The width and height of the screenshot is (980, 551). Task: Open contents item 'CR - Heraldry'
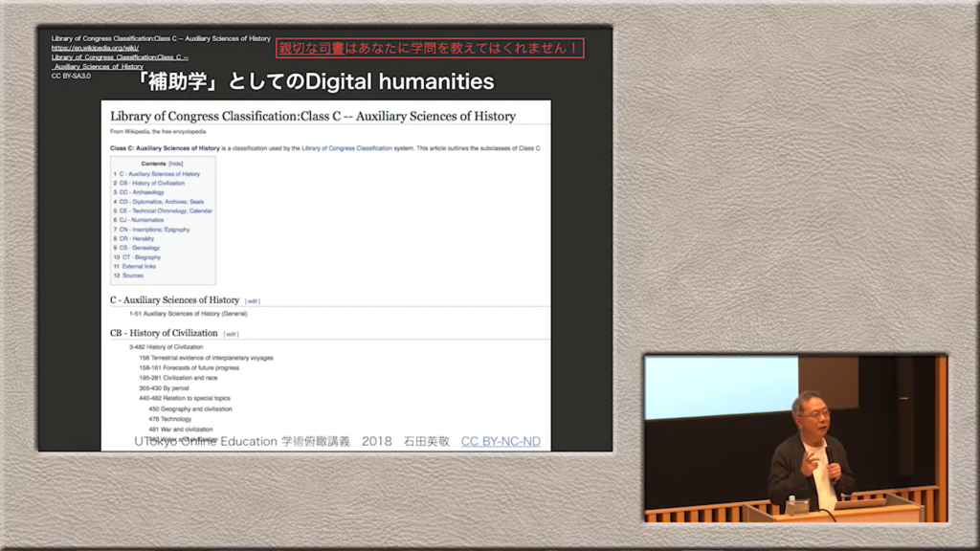pyautogui.click(x=137, y=238)
